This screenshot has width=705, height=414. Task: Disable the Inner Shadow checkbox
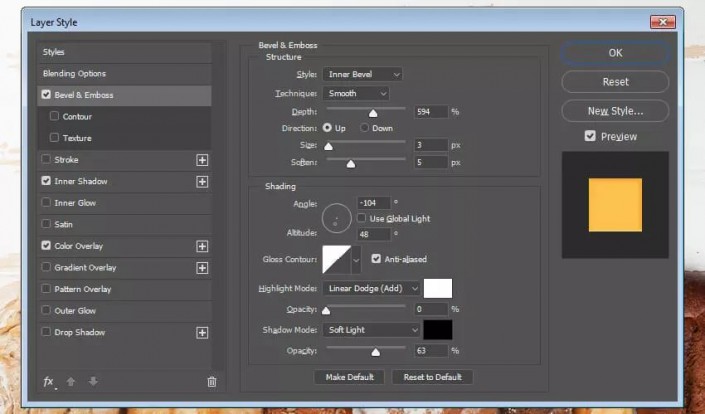tap(46, 181)
